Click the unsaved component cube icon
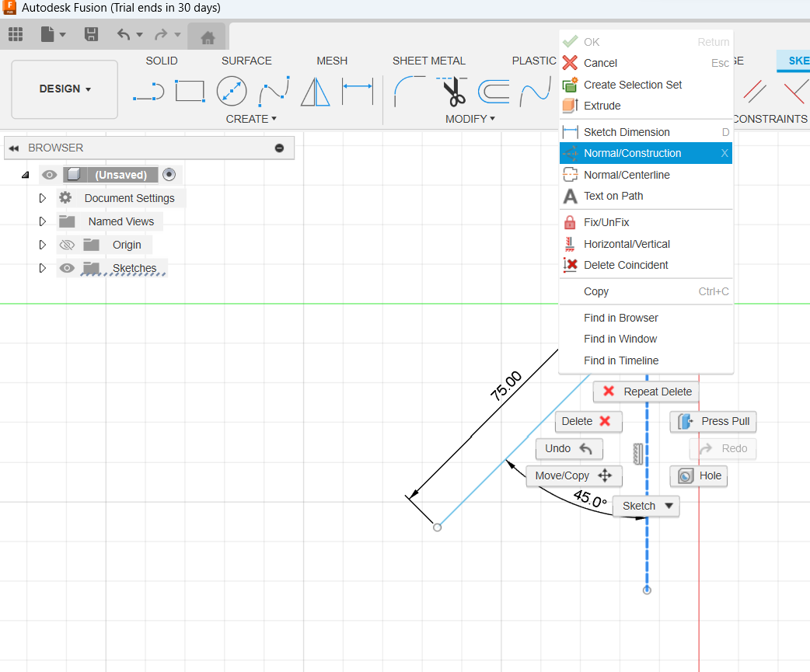The image size is (810, 672). click(74, 175)
